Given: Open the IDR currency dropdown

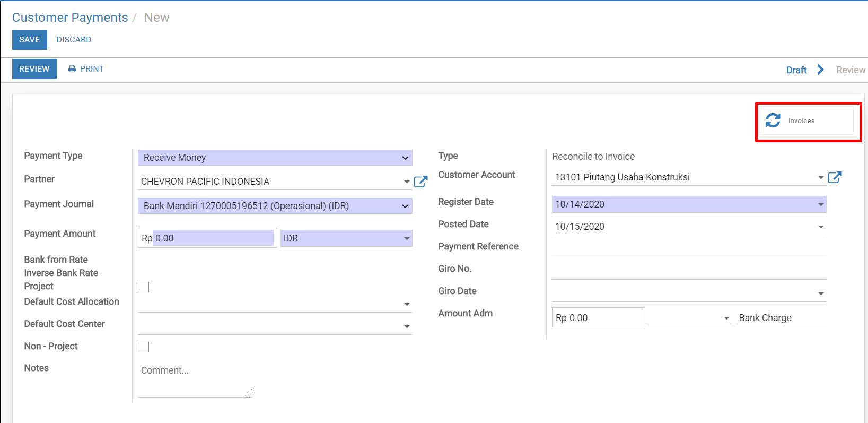Looking at the screenshot, I should coord(346,238).
